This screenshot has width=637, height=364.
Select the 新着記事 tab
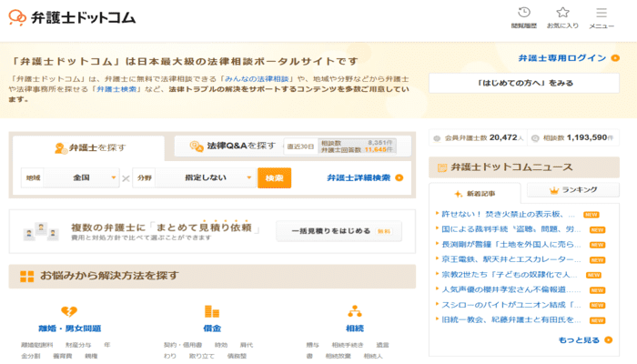point(474,194)
